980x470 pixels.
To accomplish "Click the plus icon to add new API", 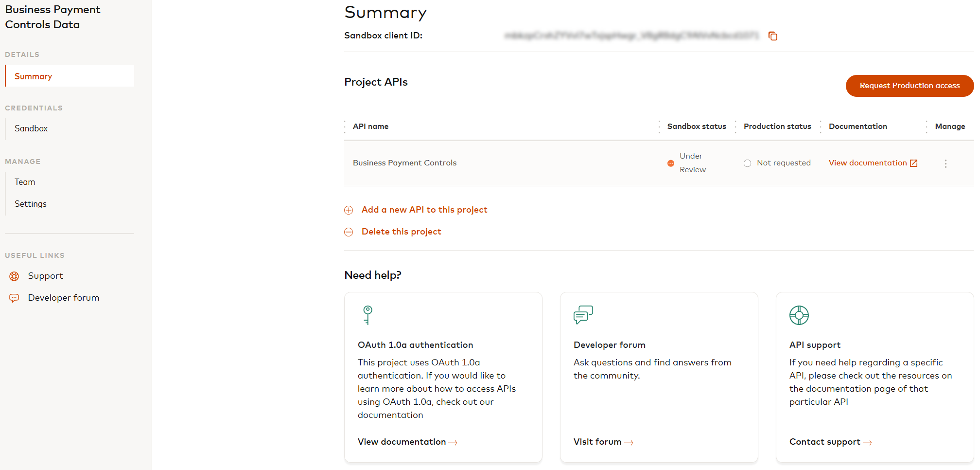I will coord(349,210).
